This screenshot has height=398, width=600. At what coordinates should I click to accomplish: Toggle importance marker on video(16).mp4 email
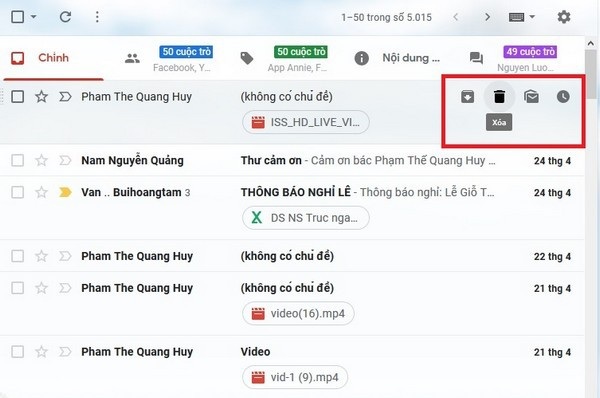(x=65, y=288)
